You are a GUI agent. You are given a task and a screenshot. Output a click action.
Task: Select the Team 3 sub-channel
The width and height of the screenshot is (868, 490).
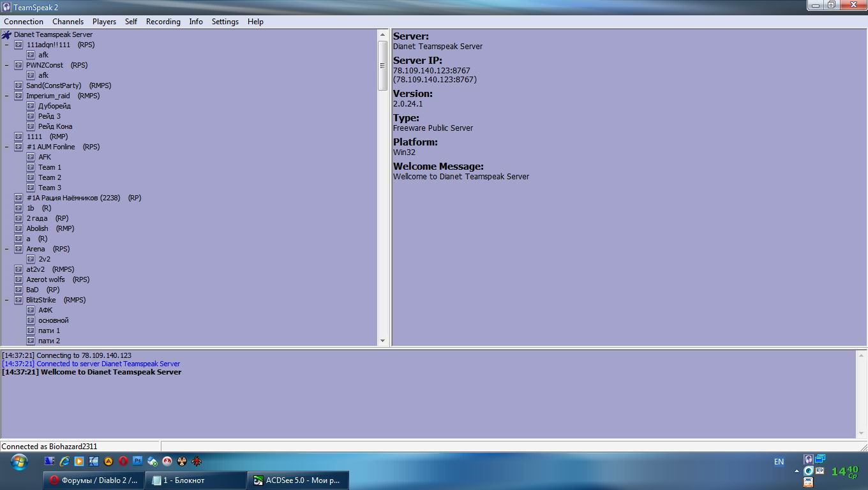point(50,188)
